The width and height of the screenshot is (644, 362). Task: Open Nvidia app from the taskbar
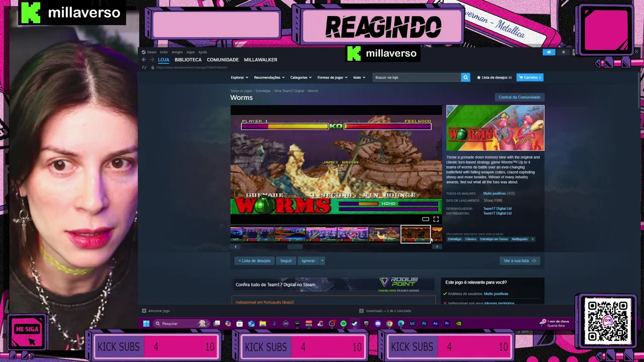[x=458, y=323]
